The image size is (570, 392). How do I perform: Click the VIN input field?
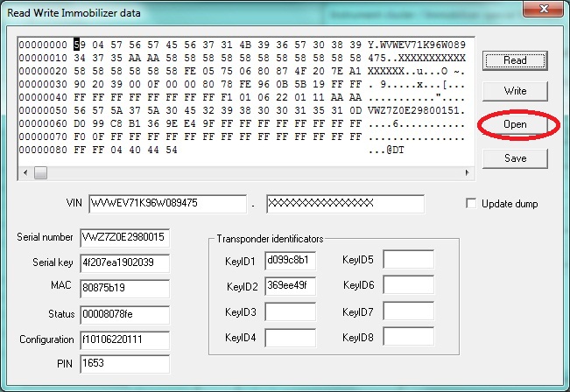click(x=167, y=204)
